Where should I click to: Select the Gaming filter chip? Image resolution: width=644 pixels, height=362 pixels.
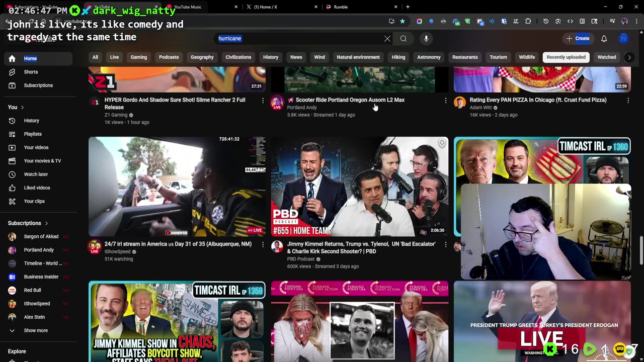tap(139, 57)
